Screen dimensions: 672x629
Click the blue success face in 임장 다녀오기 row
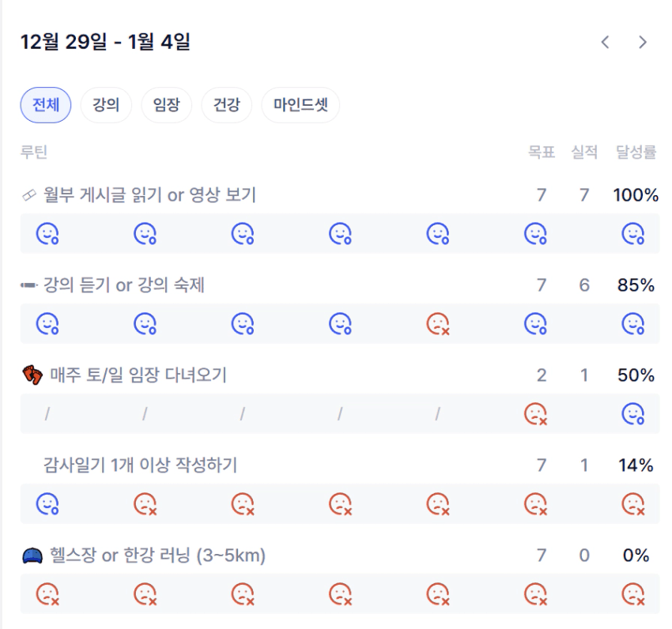[x=632, y=413]
